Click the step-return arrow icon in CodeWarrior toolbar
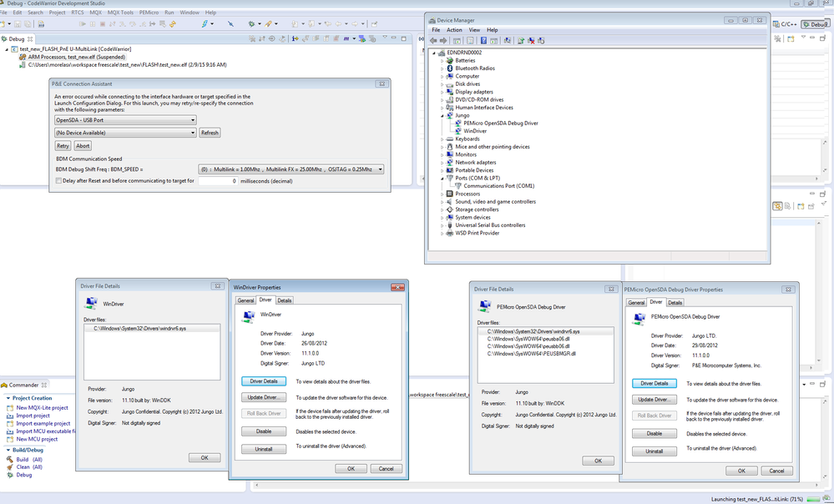Viewport: 834px width, 504px height. pos(143,24)
